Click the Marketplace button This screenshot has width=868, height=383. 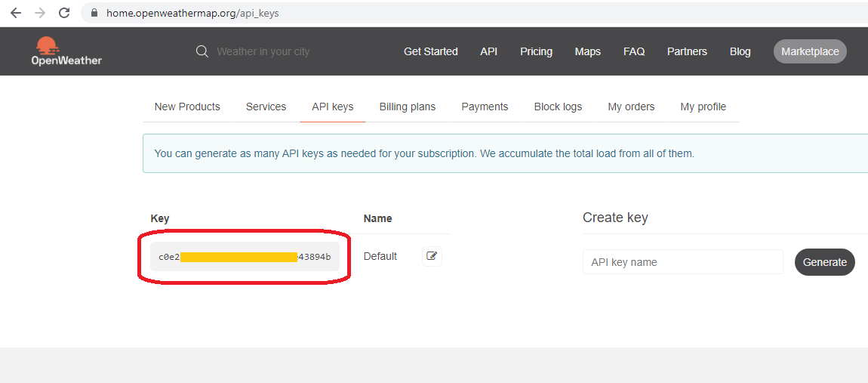point(810,51)
